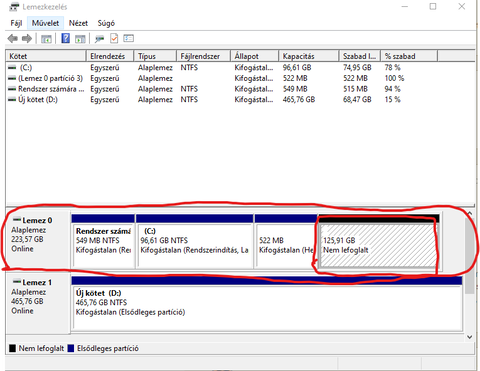The image size is (480, 371).
Task: Click the 100 % free cell
Action: [395, 78]
